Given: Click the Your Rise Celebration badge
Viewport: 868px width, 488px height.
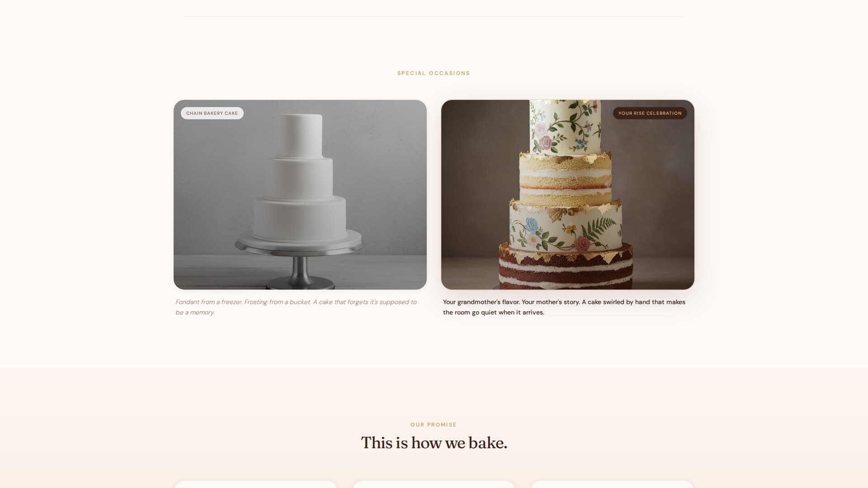Looking at the screenshot, I should pos(650,113).
